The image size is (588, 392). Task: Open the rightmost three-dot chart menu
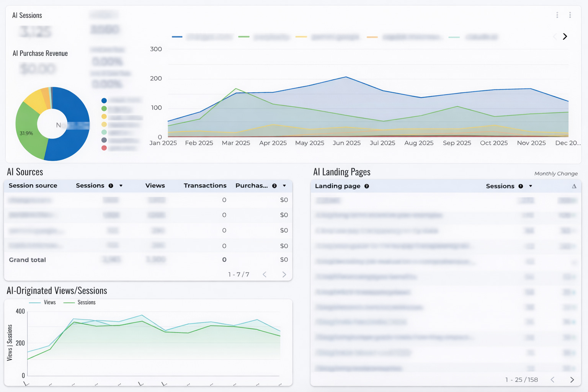pyautogui.click(x=570, y=15)
